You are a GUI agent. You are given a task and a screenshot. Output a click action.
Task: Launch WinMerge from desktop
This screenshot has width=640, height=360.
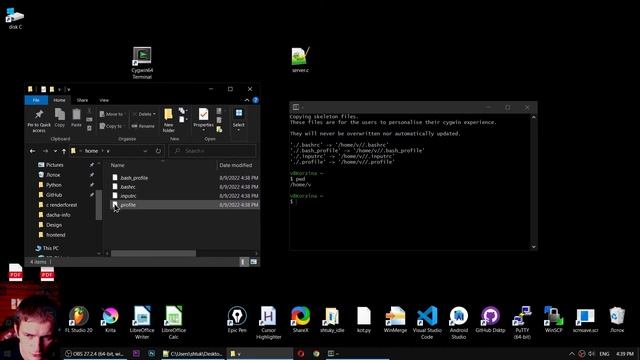[395, 320]
